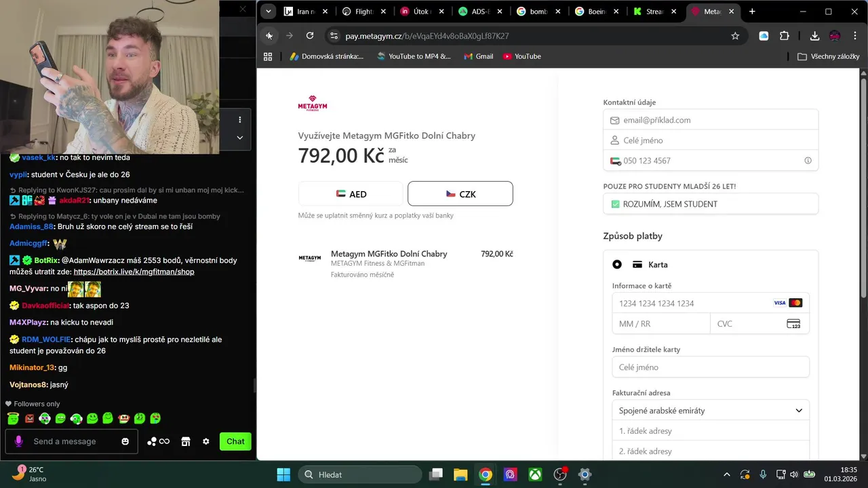Open the botrix.live shop link in chat
This screenshot has width=868, height=488.
click(x=134, y=272)
